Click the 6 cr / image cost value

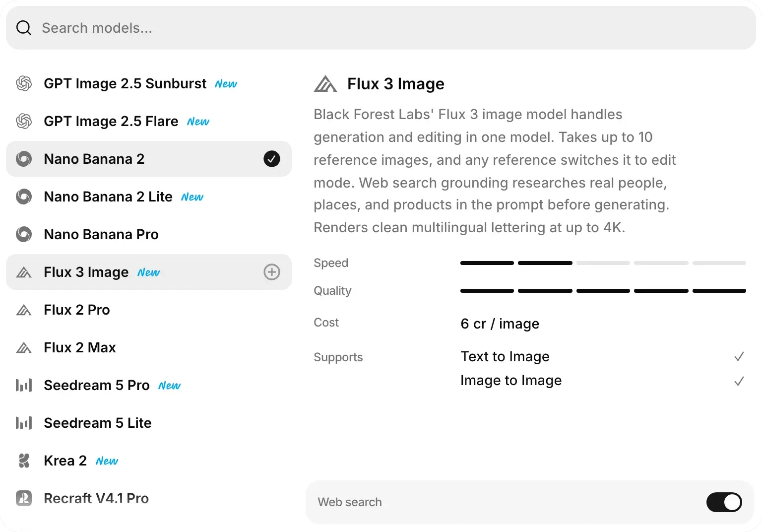(x=500, y=324)
